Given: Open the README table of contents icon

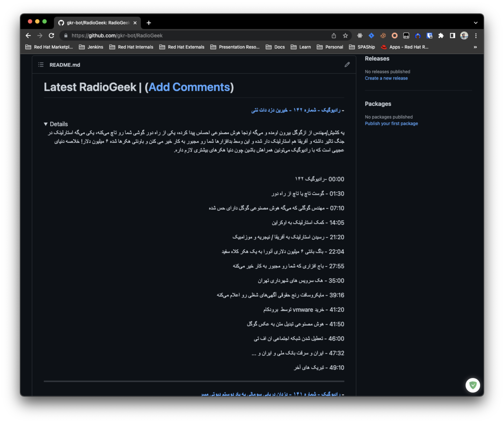Looking at the screenshot, I should (41, 65).
